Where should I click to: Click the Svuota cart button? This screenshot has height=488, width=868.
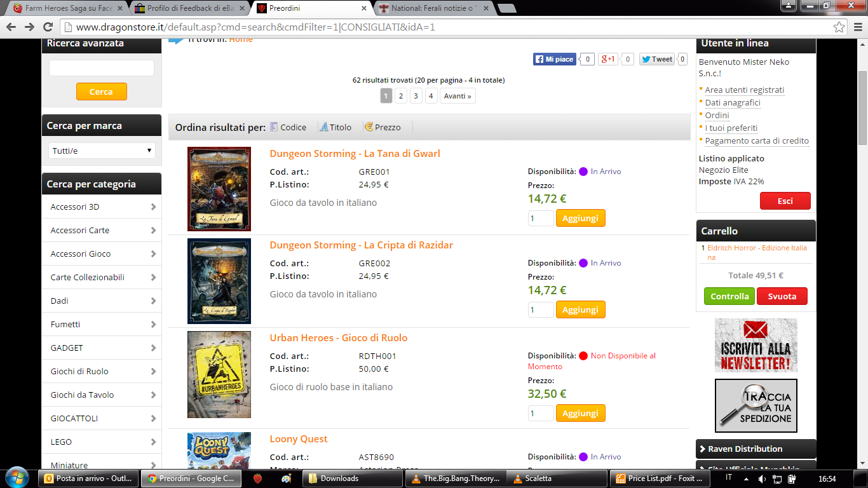(782, 296)
